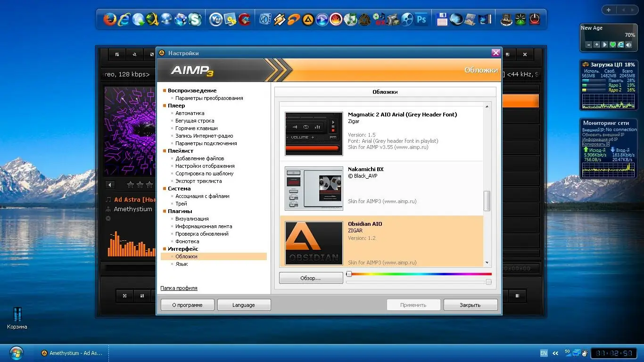Click the add gadget plus in sidebar header

(x=609, y=9)
